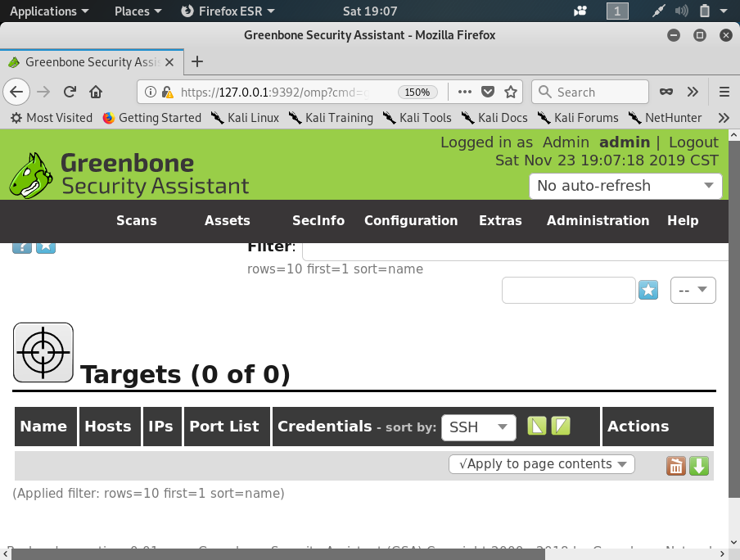Show more bookmarks toolbar items
The width and height of the screenshot is (740, 560).
(724, 118)
